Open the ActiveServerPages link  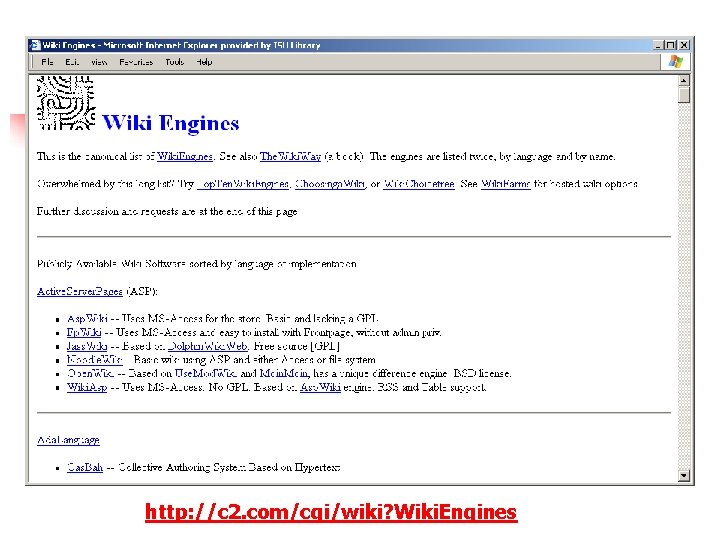point(80,292)
